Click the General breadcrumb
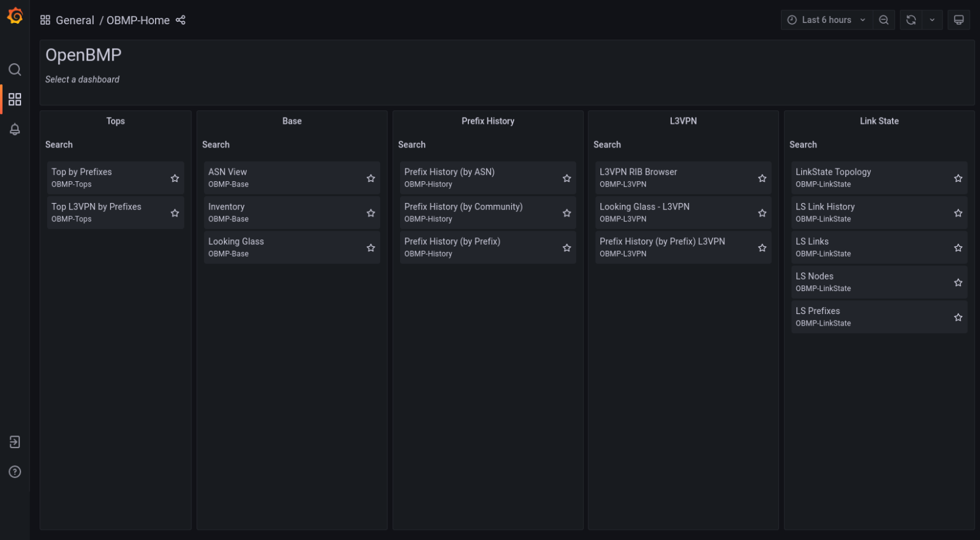 (75, 20)
